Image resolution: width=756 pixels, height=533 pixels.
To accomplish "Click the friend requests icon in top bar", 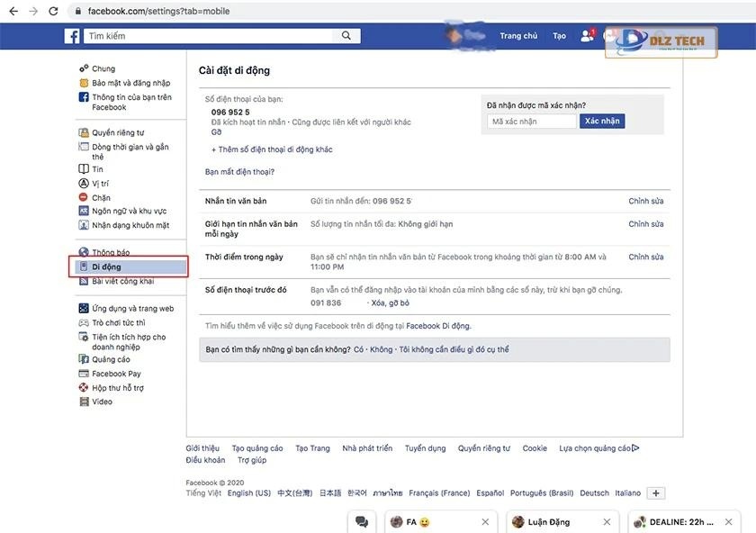I will coord(586,34).
